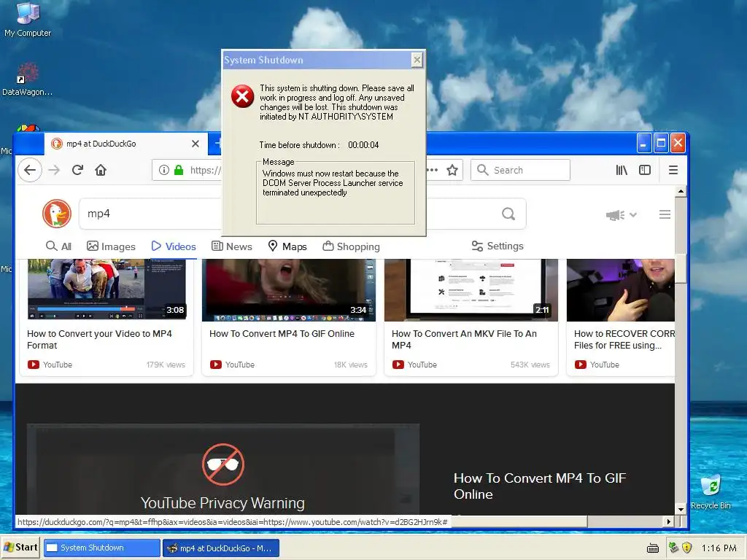Open the RECOVER CORR video thumbnail
This screenshot has height=560, width=747.
(x=620, y=290)
